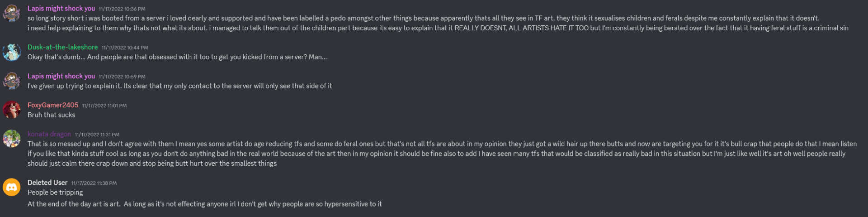Click the username Dusk-at-the-lakeshore
Viewport: 868px width, 217px height.
coord(62,47)
